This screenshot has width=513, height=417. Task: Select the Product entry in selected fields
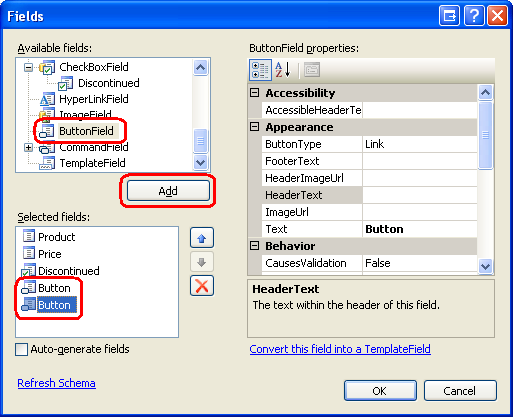(57, 237)
